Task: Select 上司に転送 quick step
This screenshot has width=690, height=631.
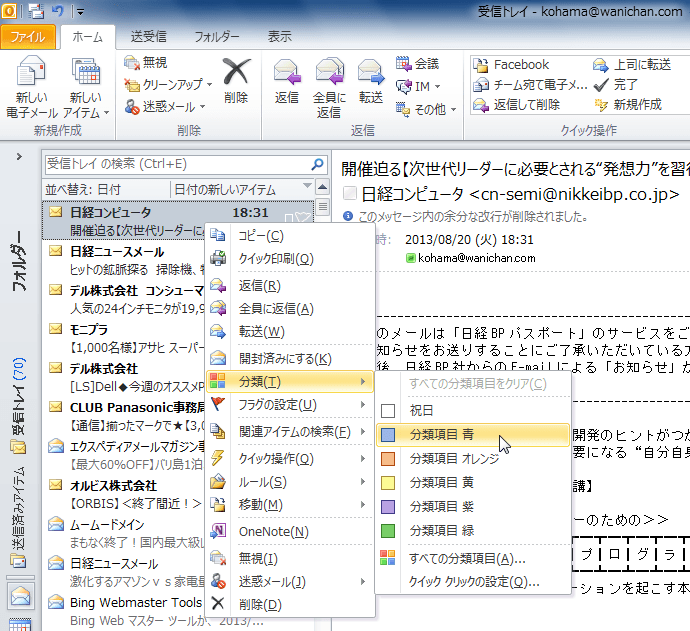Action: [x=632, y=65]
